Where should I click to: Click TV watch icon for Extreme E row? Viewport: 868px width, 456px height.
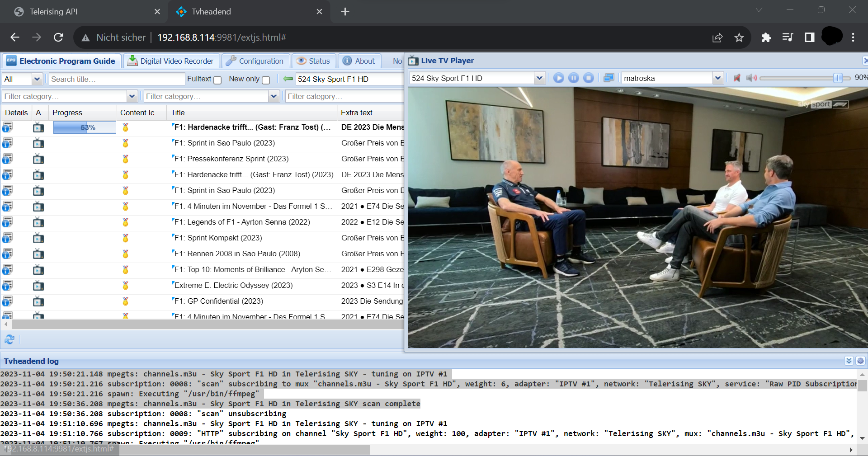[x=38, y=286]
